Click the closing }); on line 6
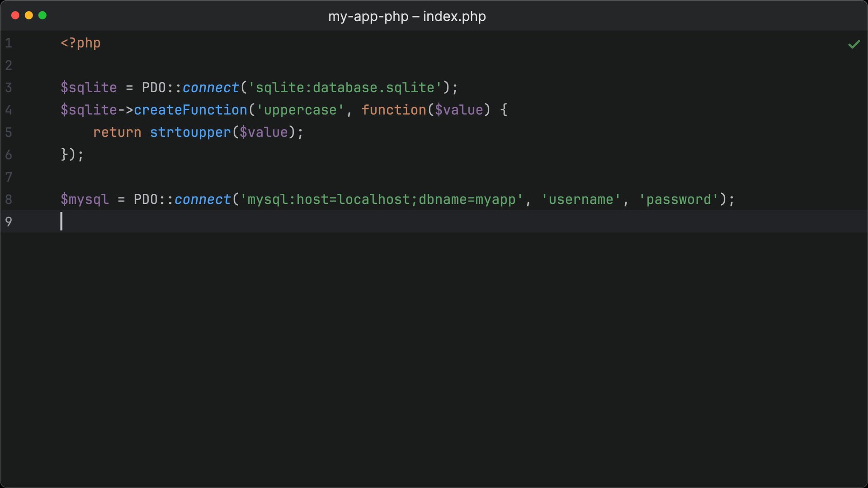 click(x=72, y=155)
